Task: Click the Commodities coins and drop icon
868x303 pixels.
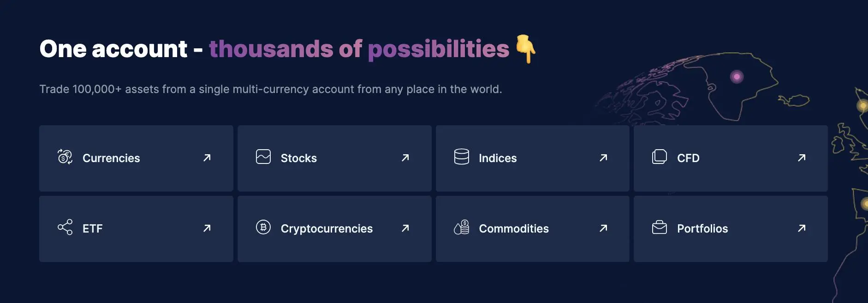Action: point(461,227)
